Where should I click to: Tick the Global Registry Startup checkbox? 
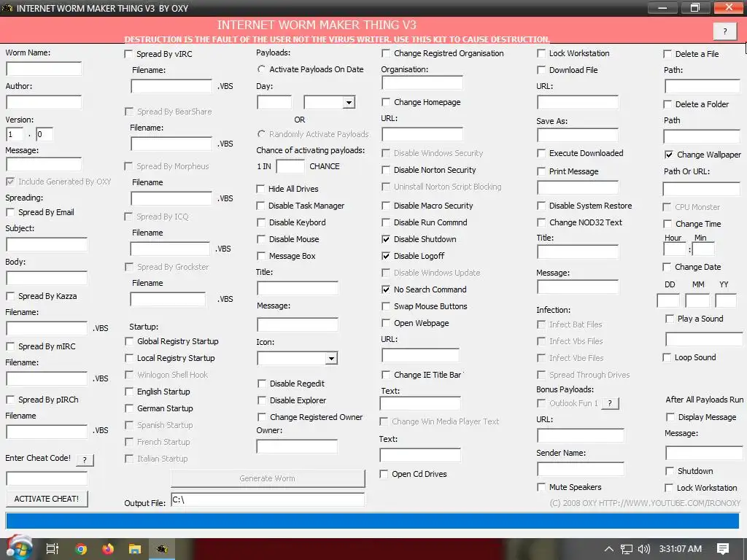click(129, 341)
